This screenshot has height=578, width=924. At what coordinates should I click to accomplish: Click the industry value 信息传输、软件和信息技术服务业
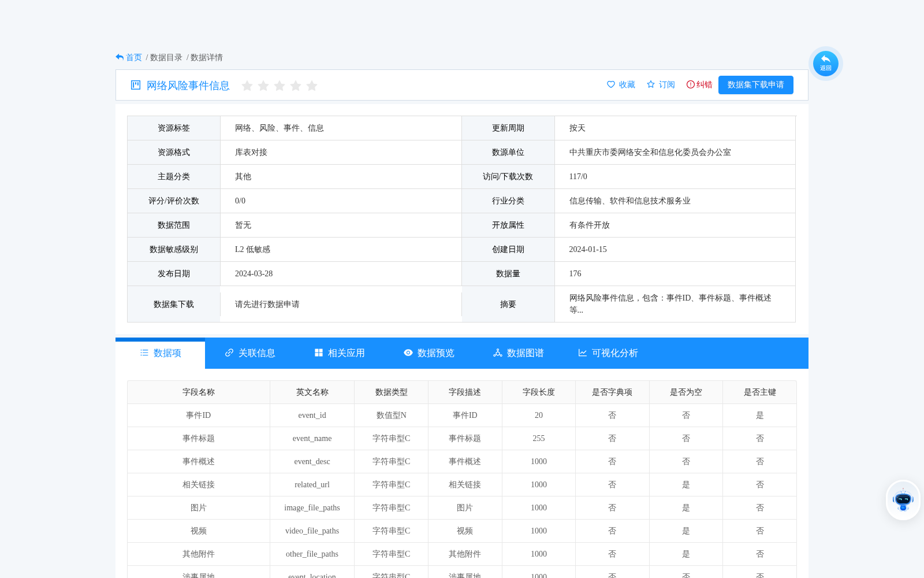coord(629,201)
